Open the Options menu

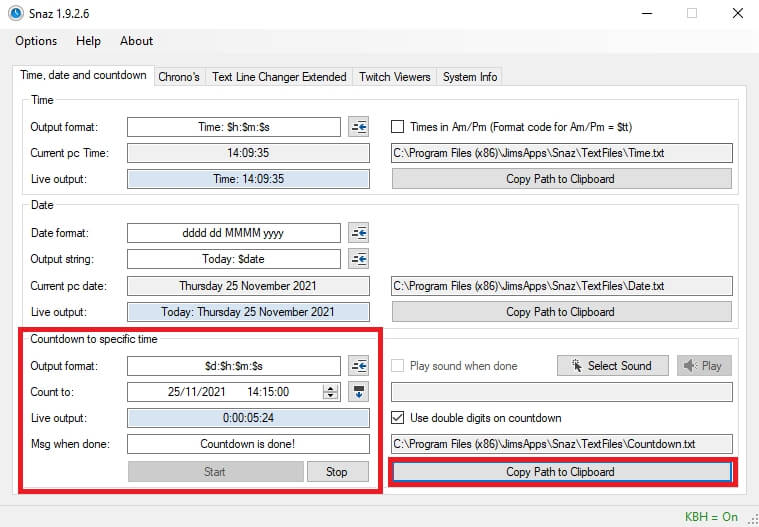tap(36, 41)
